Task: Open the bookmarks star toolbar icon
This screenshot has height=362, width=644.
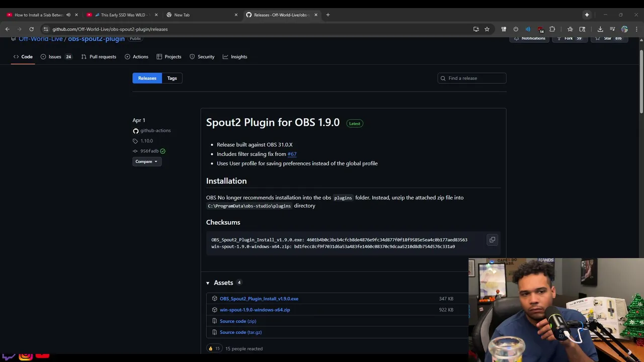Action: click(x=570, y=29)
